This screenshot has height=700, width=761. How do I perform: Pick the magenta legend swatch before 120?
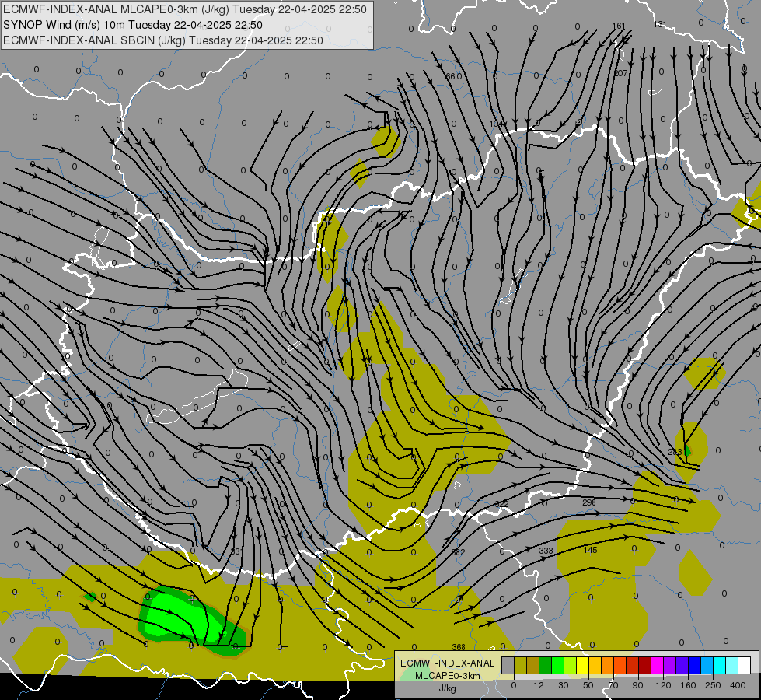tap(658, 665)
